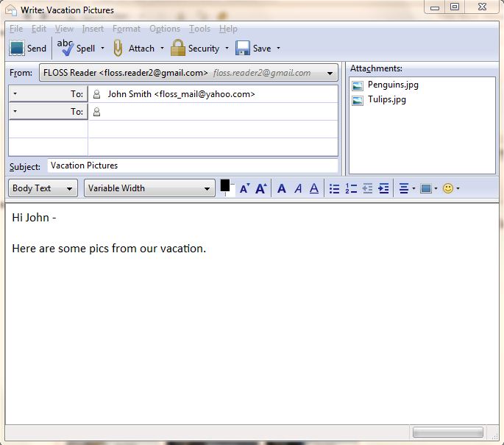
Task: Select the Penguins.jpg attachment
Action: [x=393, y=85]
